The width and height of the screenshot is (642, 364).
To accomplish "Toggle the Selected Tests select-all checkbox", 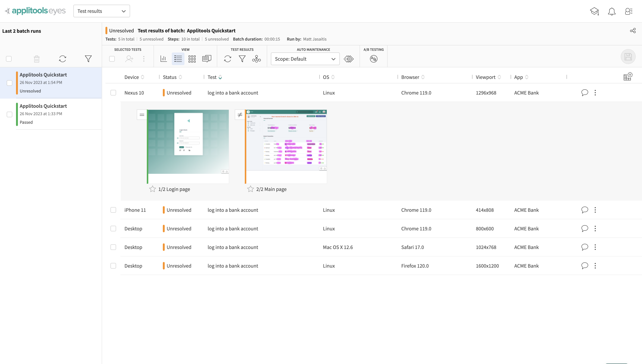I will [112, 59].
